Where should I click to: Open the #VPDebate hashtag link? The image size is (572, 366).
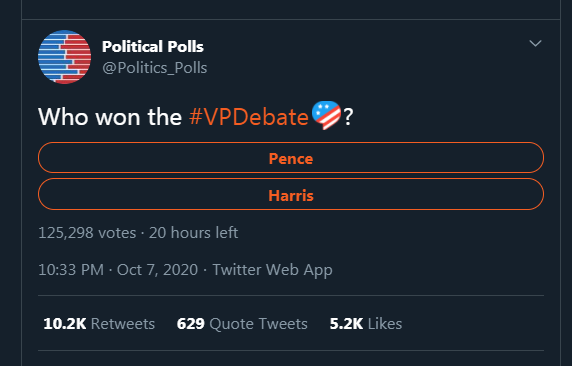tap(249, 117)
